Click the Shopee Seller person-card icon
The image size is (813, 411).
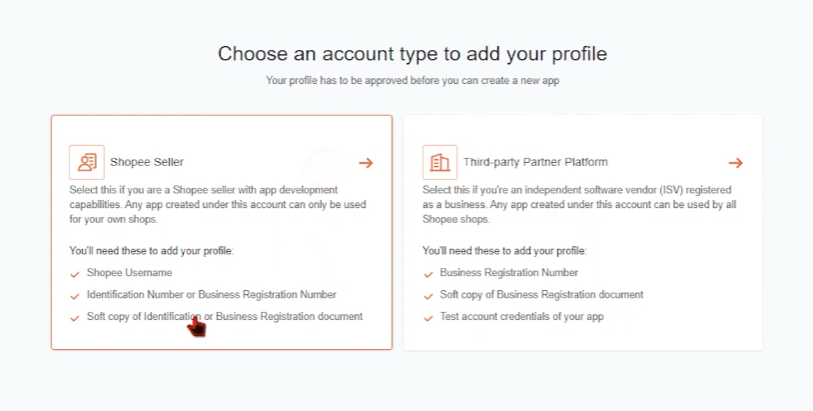[x=87, y=162]
